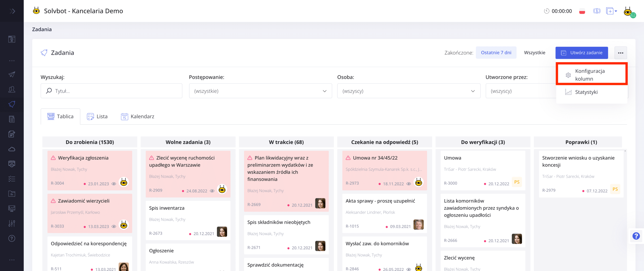Toggle the three-dots more options button
The height and width of the screenshot is (271, 644).
(621, 53)
